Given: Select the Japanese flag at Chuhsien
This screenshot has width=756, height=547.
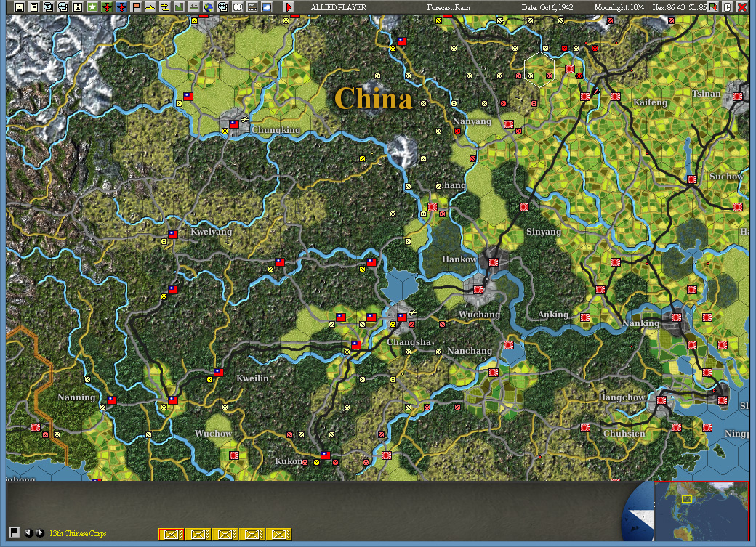Looking at the screenshot, I should [x=585, y=427].
